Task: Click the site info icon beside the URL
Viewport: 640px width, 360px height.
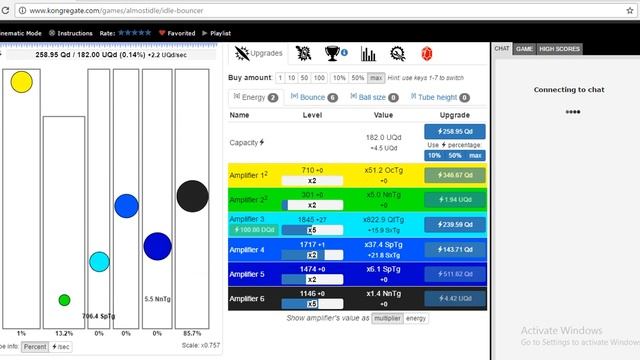Action: coord(22,11)
